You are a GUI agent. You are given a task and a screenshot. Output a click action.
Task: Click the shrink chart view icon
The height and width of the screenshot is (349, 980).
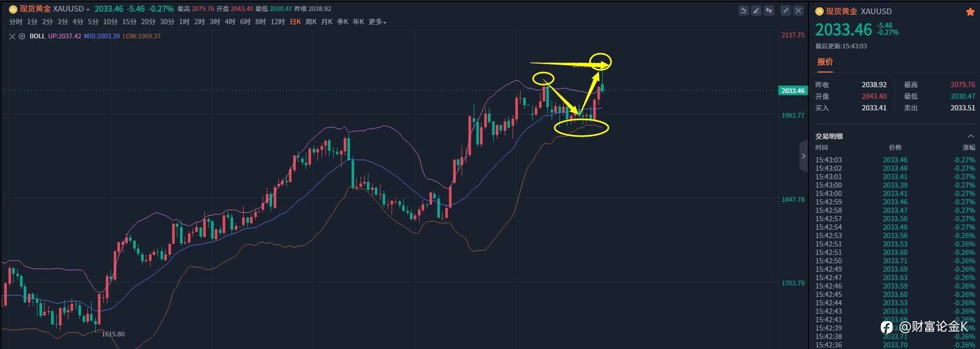786,11
